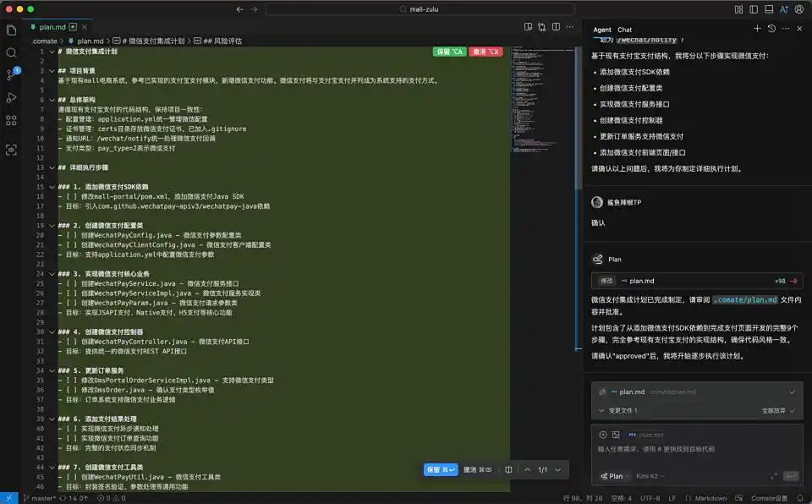Toggle the Markdown preview icon on plan.md tab
The image size is (812, 504).
tap(73, 27)
